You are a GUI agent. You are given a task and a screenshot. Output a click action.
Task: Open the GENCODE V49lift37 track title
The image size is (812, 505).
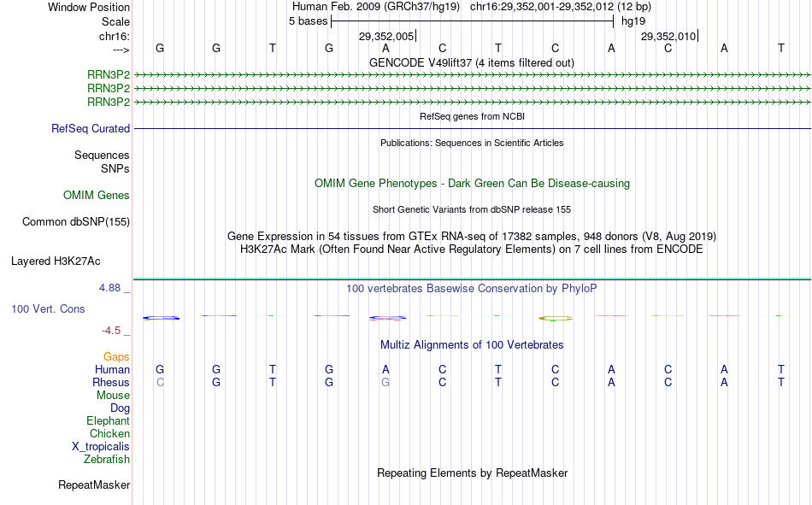click(x=471, y=62)
